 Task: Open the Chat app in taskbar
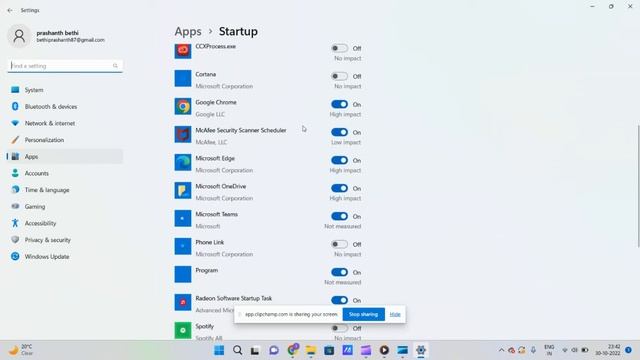pos(274,350)
